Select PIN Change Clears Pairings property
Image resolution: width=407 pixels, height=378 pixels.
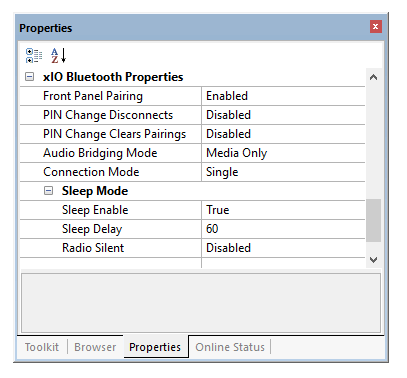[111, 134]
